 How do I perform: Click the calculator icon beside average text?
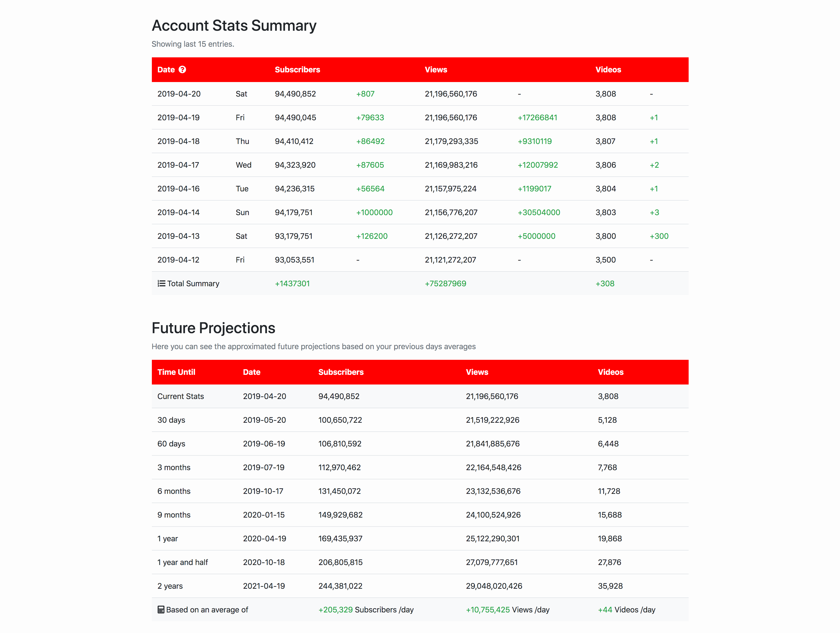(x=161, y=610)
